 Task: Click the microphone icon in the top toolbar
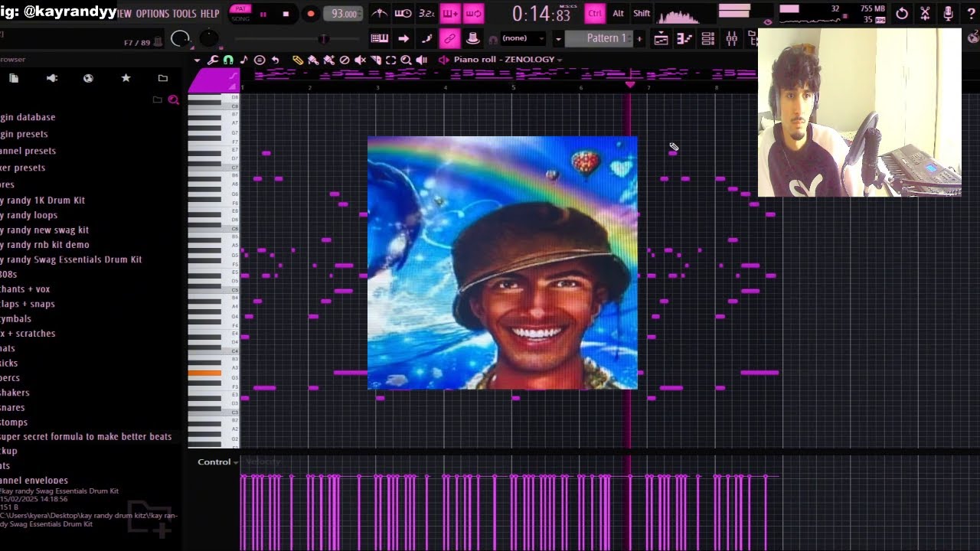(x=948, y=13)
